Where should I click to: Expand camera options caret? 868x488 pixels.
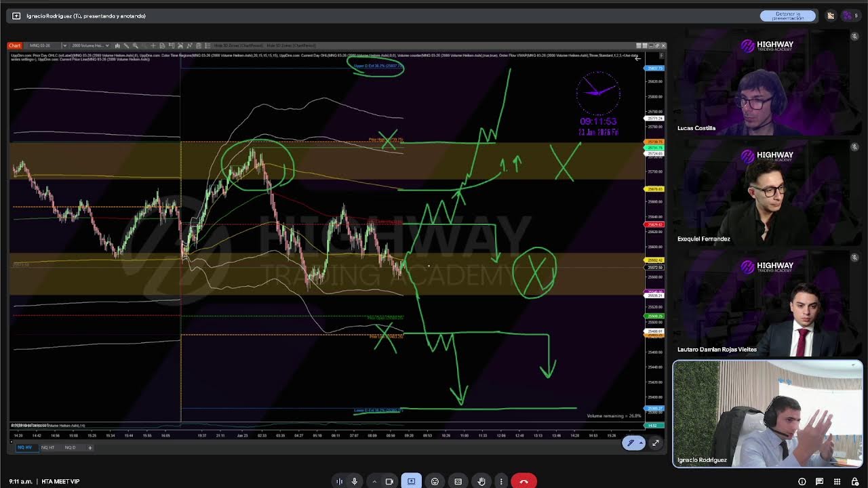(x=374, y=481)
